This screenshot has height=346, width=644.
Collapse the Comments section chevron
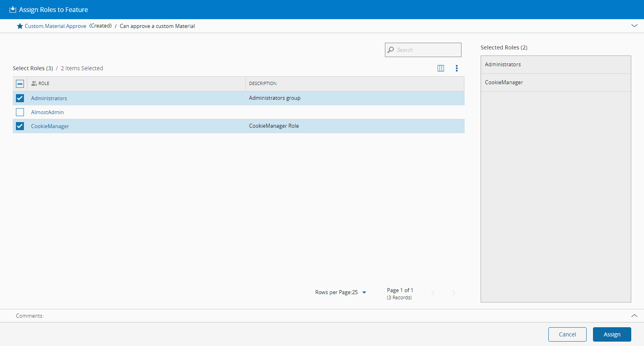click(x=634, y=316)
